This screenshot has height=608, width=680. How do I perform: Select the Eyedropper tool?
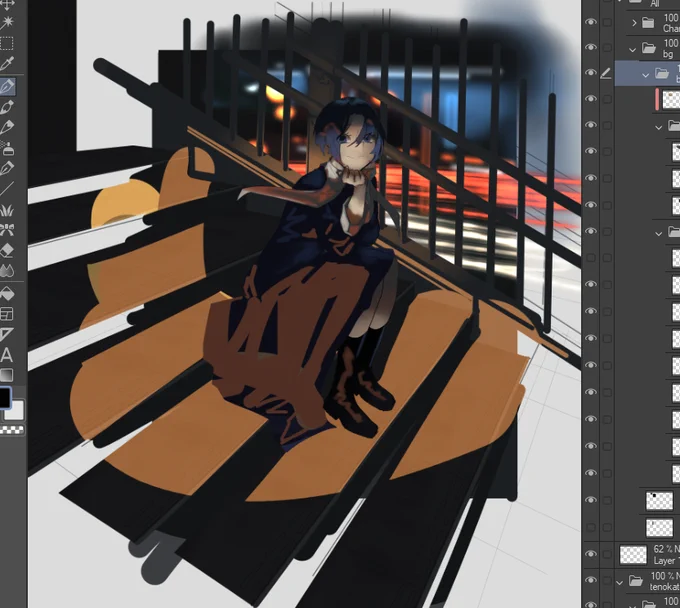click(x=7, y=64)
